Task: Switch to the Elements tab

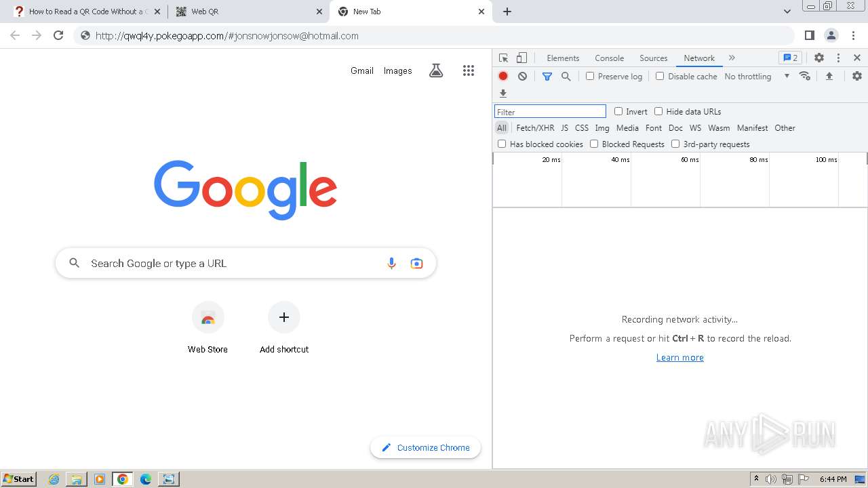Action: tap(563, 58)
